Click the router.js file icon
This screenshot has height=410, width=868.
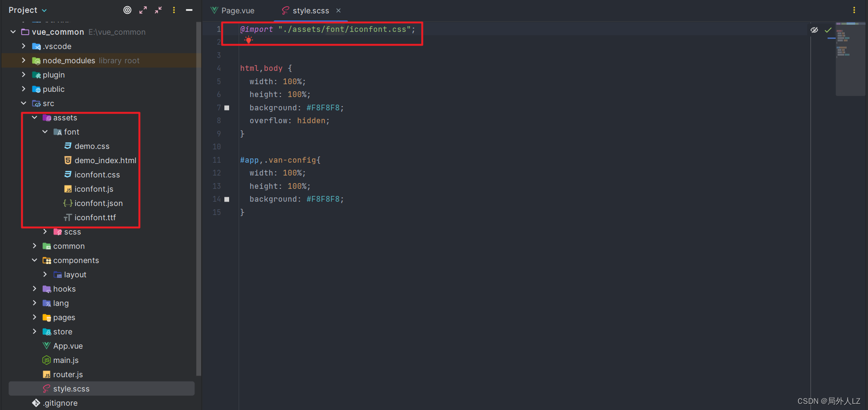[47, 374]
